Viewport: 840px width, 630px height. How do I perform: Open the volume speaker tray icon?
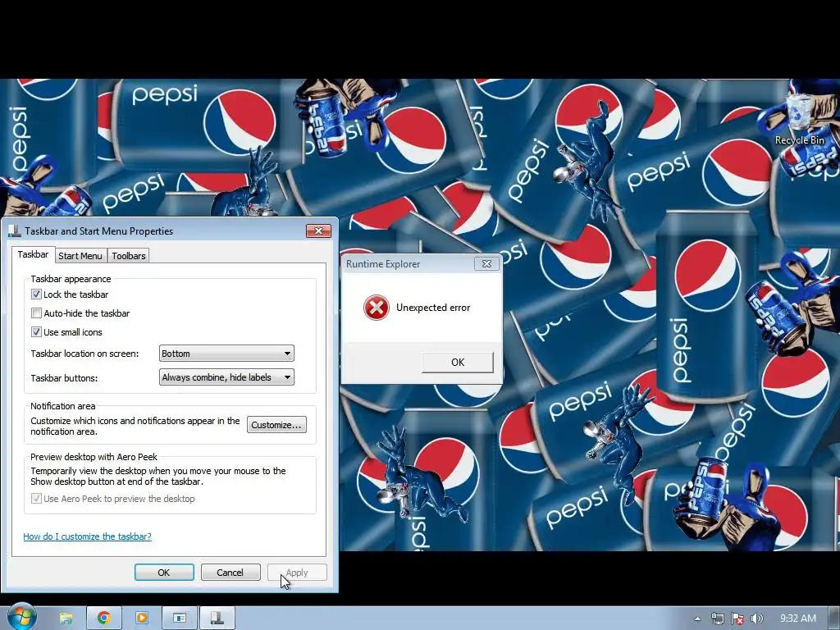point(757,619)
